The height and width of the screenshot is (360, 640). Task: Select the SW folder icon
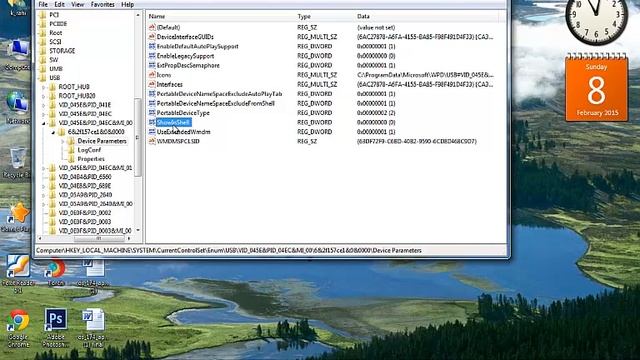pyautogui.click(x=42, y=60)
